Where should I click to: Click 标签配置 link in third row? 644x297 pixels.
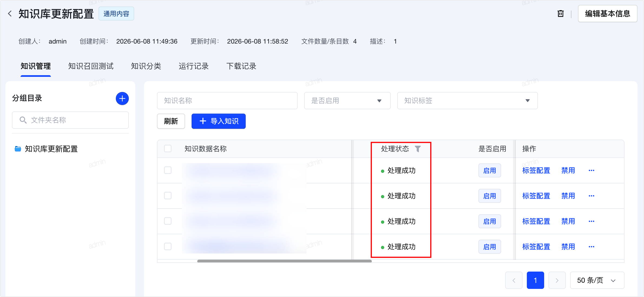536,221
